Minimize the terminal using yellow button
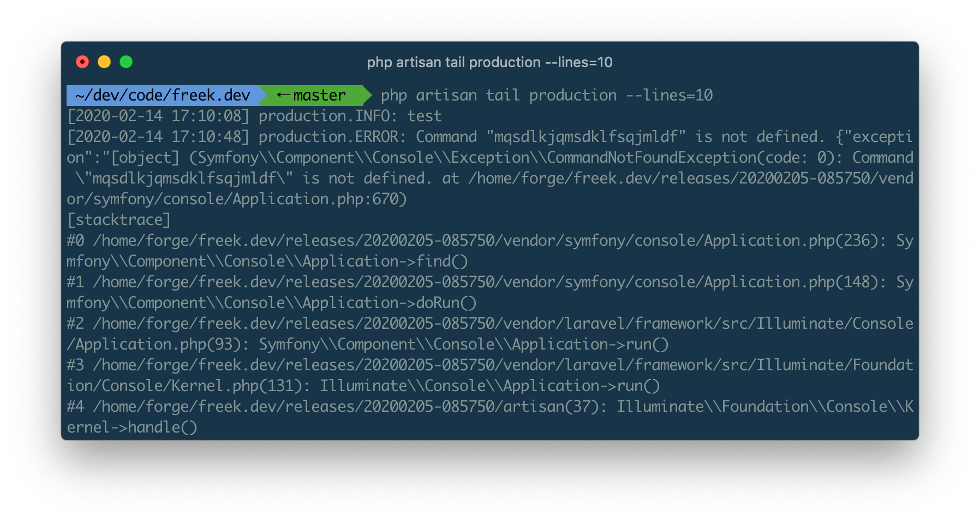Viewport: 980px width, 521px height. (x=104, y=62)
